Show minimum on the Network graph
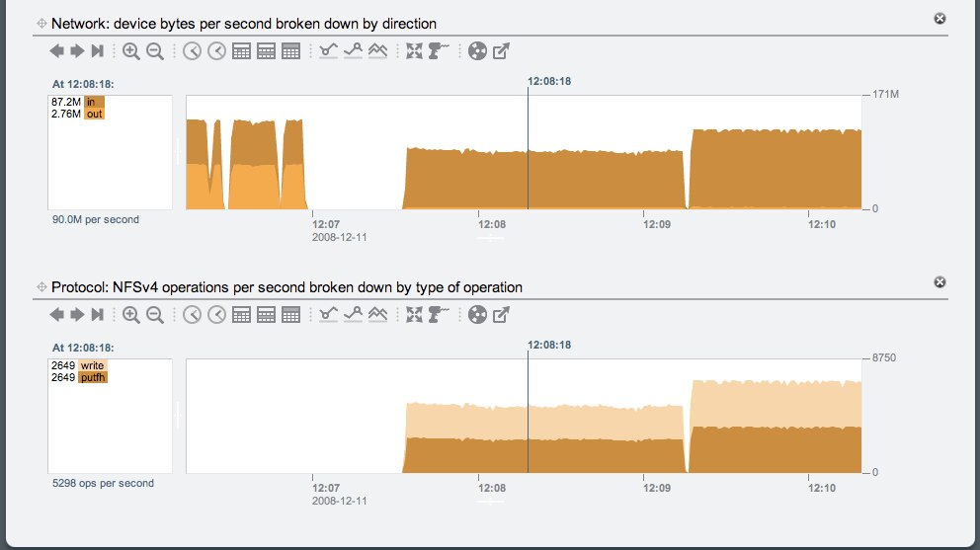The width and height of the screenshot is (980, 550). click(x=329, y=51)
